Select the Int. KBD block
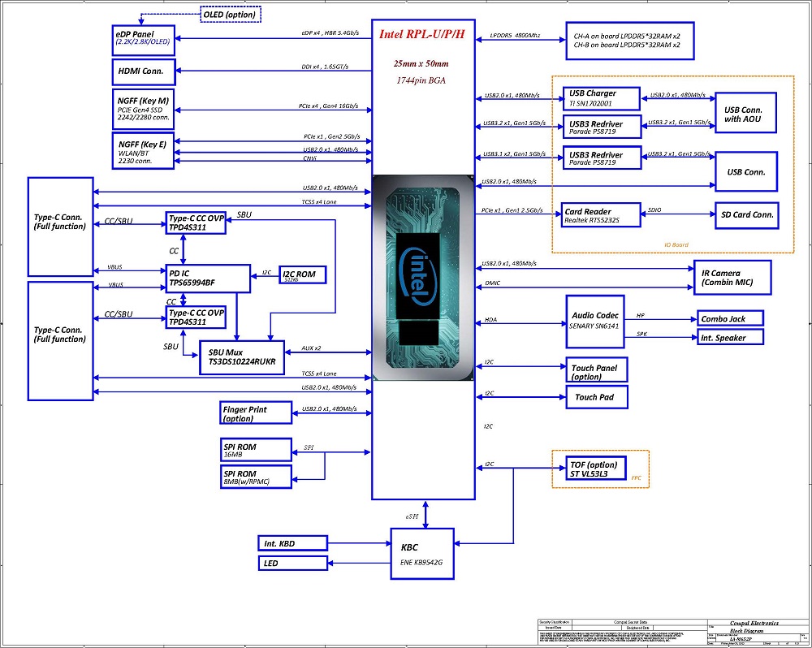The width and height of the screenshot is (812, 648). [x=293, y=542]
